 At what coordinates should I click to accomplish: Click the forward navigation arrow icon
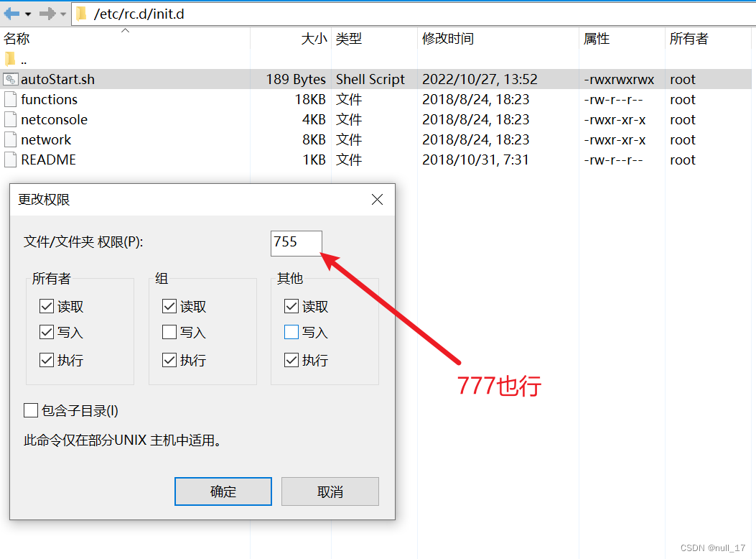tap(47, 14)
